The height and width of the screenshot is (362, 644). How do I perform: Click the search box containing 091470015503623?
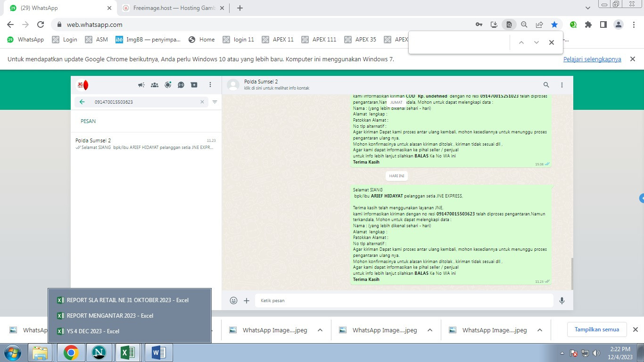tap(141, 102)
